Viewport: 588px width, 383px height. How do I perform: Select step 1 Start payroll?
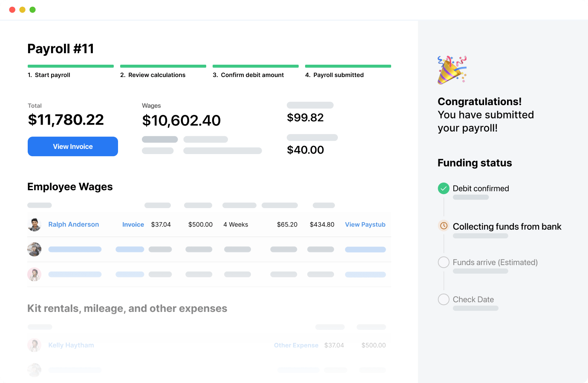(49, 74)
